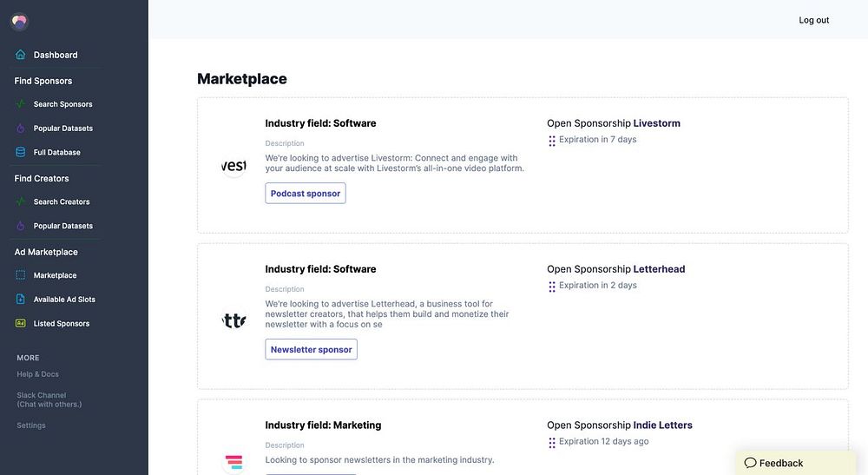This screenshot has width=868, height=475.
Task: Click the dots icon next to Expiration in 7 days
Action: 552,141
